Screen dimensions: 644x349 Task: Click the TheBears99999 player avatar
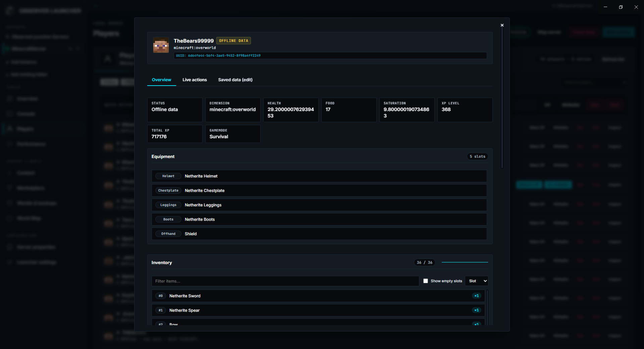pyautogui.click(x=161, y=45)
